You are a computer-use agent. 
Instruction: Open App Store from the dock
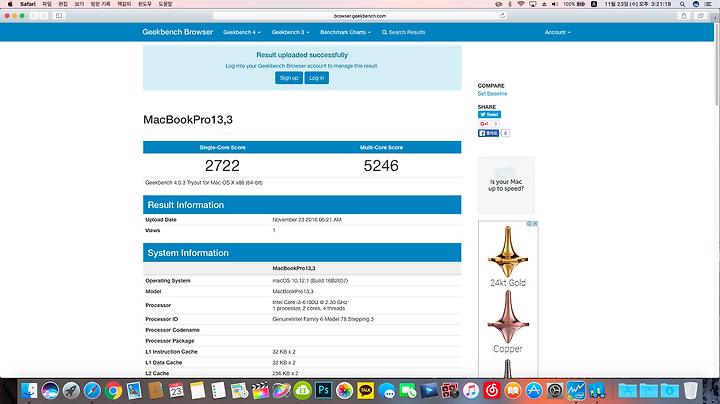[534, 391]
